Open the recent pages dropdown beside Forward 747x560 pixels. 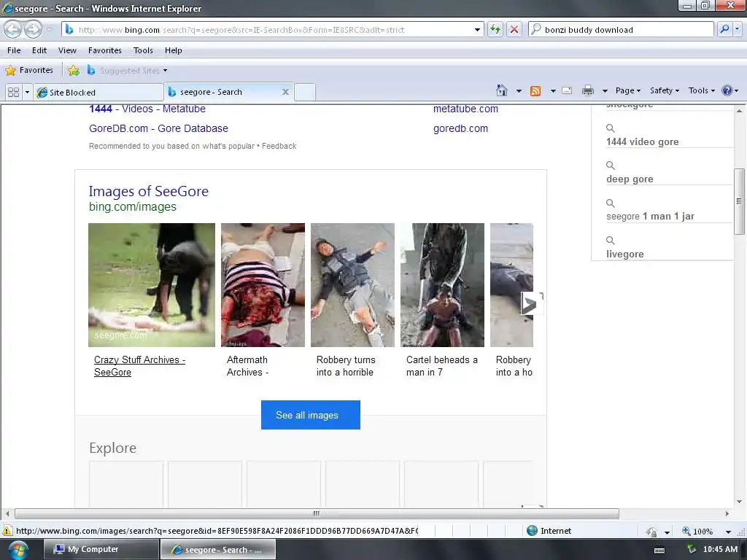[x=49, y=30]
